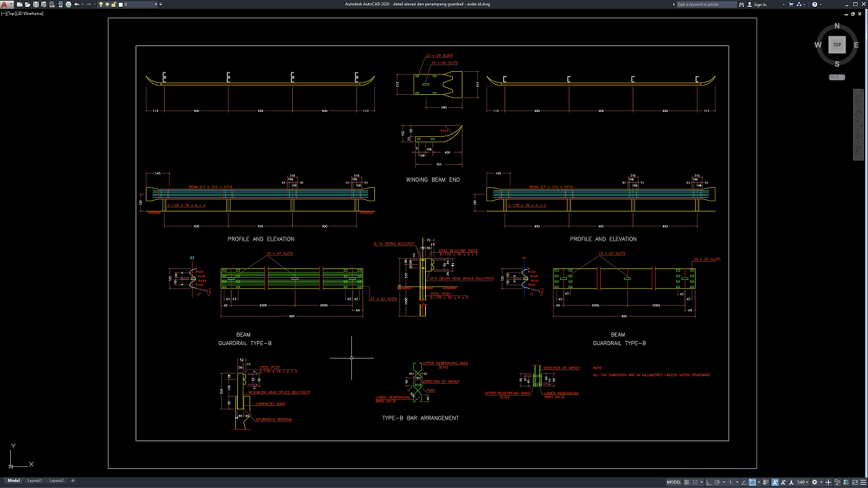Switch to the Layout1 tab

tap(34, 481)
